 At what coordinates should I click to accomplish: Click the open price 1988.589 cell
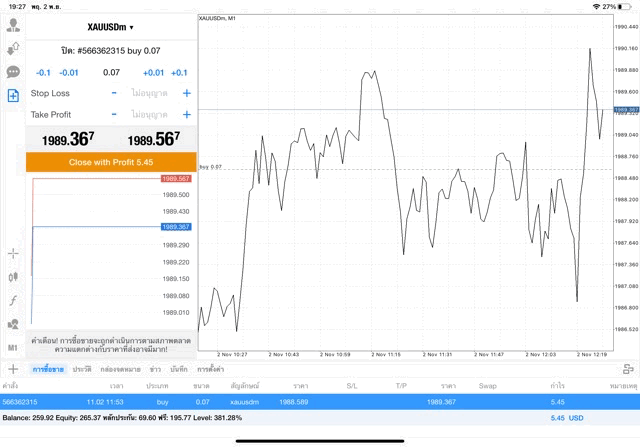click(x=294, y=402)
